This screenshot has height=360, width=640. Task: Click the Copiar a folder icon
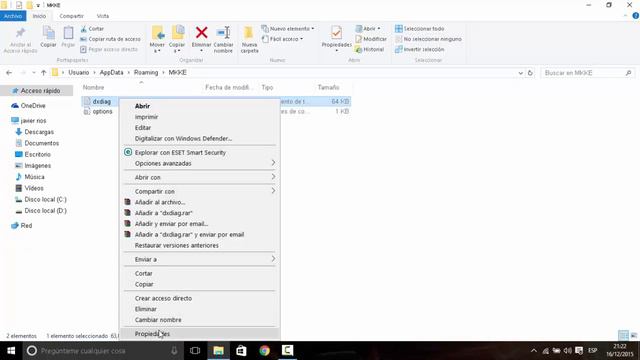(178, 33)
